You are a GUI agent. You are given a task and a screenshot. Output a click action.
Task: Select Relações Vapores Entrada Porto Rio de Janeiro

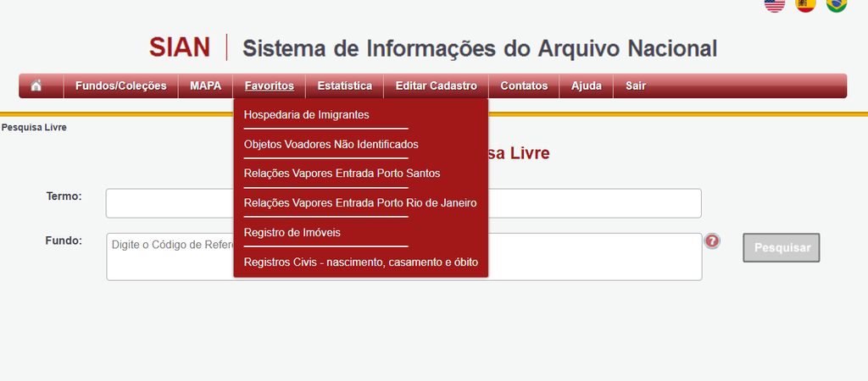pyautogui.click(x=359, y=203)
